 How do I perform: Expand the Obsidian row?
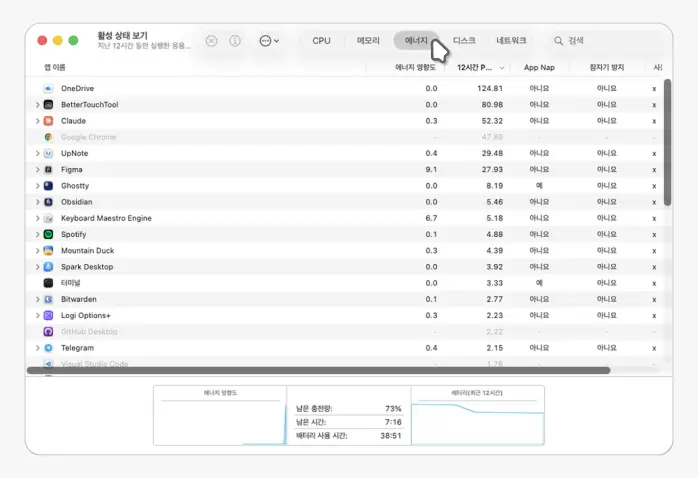pos(37,202)
